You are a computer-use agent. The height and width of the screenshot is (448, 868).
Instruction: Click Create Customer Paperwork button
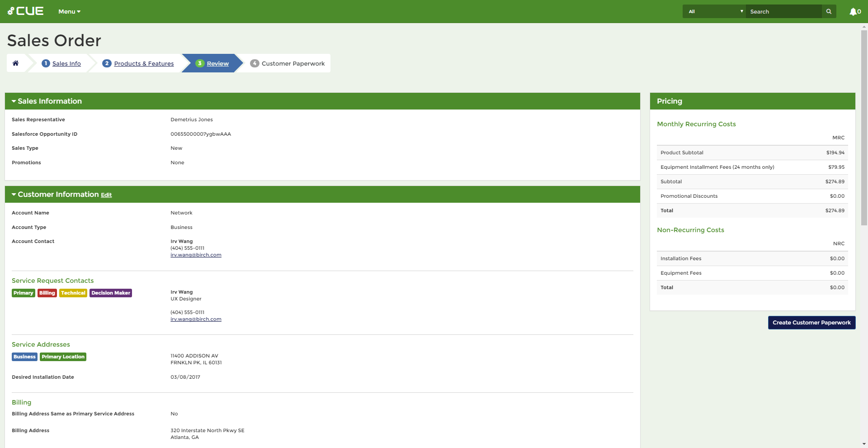point(811,323)
